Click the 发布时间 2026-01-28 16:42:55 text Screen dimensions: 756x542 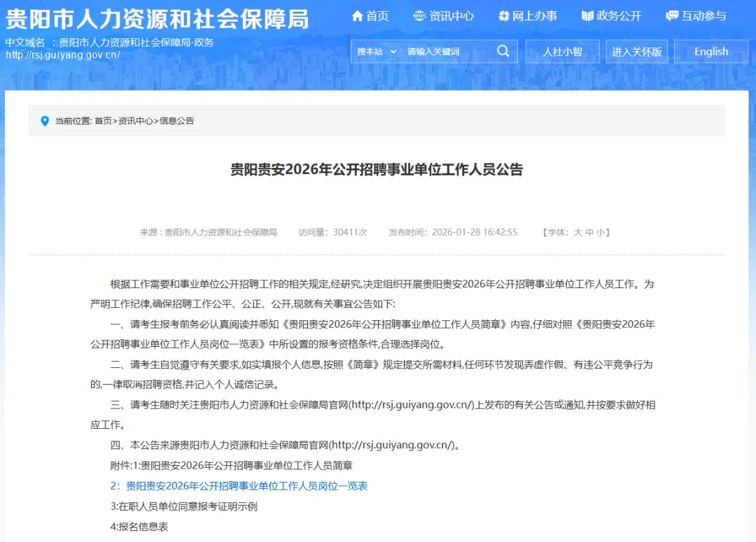453,232
